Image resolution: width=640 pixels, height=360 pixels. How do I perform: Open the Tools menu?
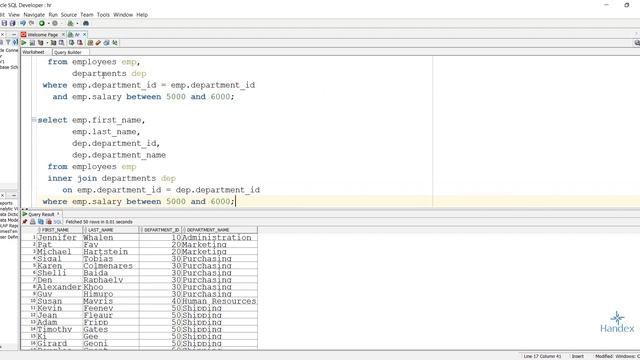coord(103,15)
